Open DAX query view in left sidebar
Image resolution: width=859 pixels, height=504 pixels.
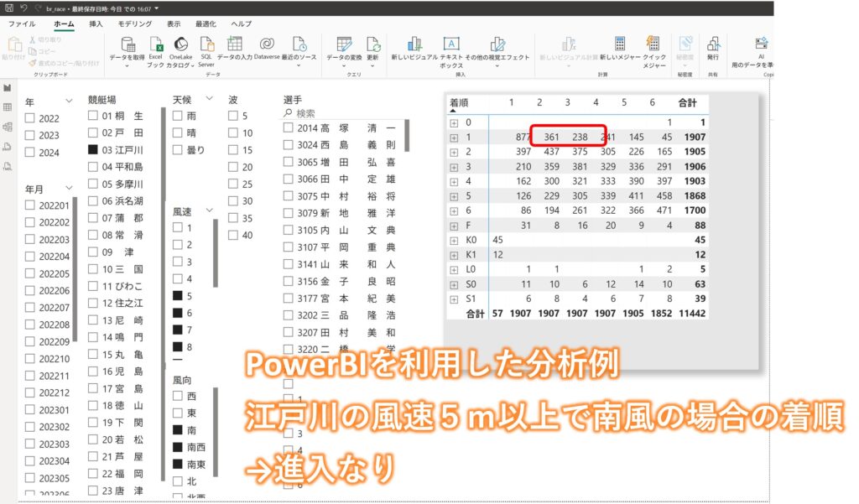(8, 147)
